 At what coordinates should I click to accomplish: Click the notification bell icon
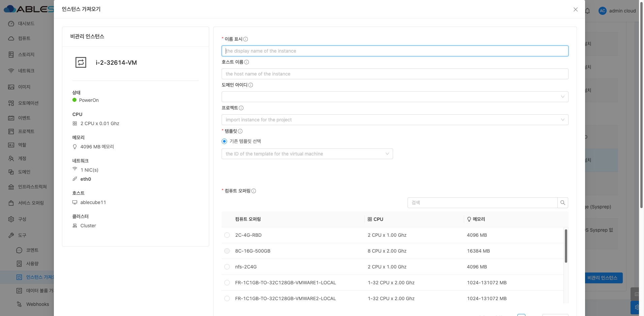tap(587, 11)
